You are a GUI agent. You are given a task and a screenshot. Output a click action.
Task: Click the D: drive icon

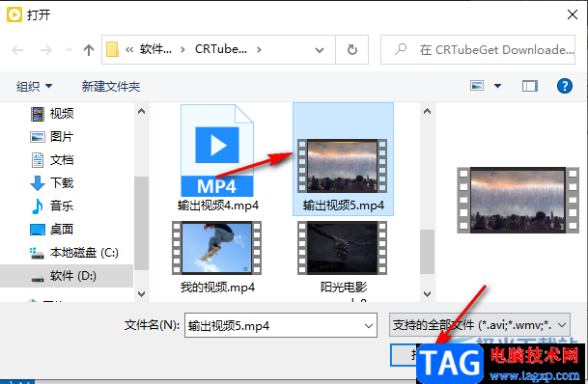pos(37,279)
